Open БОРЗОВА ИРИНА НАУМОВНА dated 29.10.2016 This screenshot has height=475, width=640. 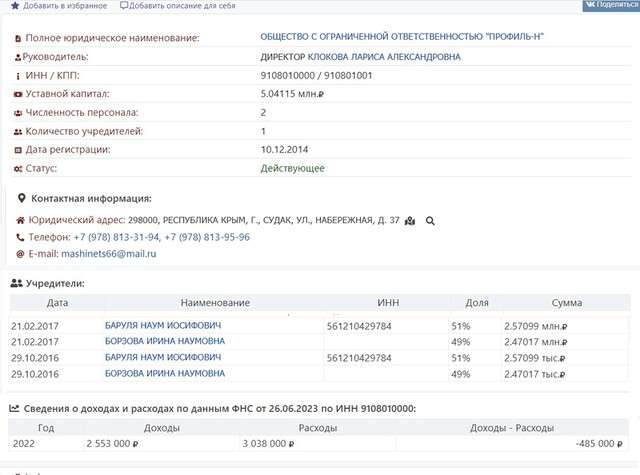point(164,373)
